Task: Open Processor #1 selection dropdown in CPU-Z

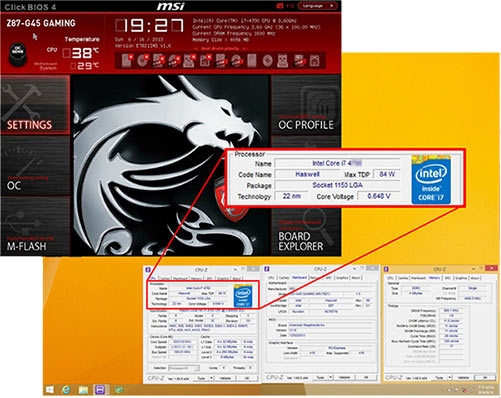Action: (x=184, y=368)
